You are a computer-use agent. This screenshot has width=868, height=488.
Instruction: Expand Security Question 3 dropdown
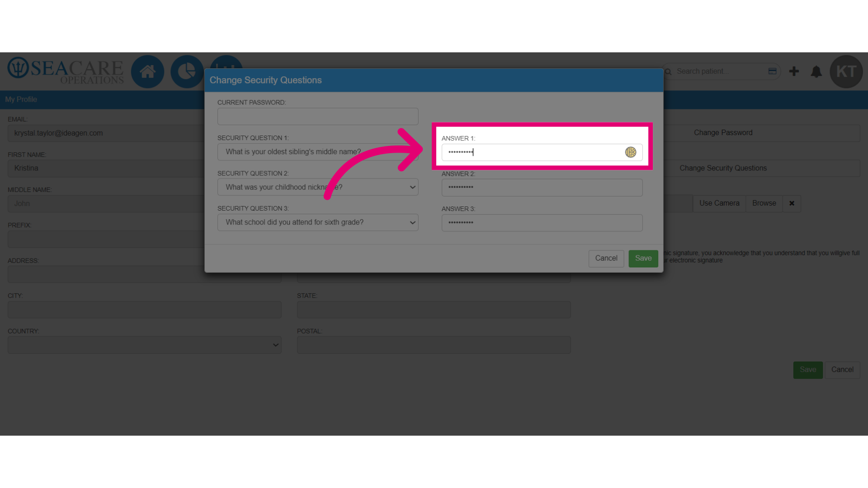[318, 222]
